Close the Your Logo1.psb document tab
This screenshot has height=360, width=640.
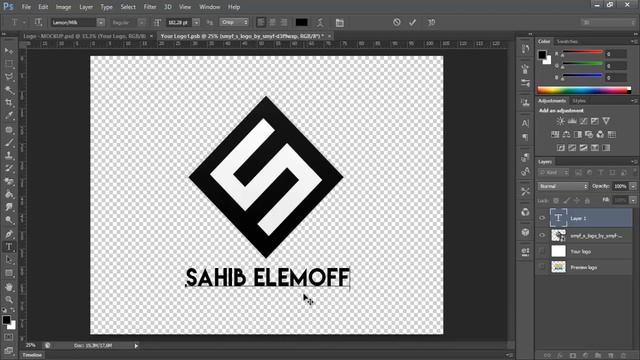(x=329, y=36)
